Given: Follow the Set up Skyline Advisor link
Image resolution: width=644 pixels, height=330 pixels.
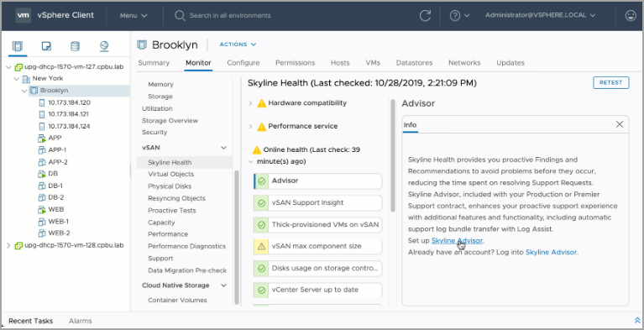Looking at the screenshot, I should click(x=457, y=240).
